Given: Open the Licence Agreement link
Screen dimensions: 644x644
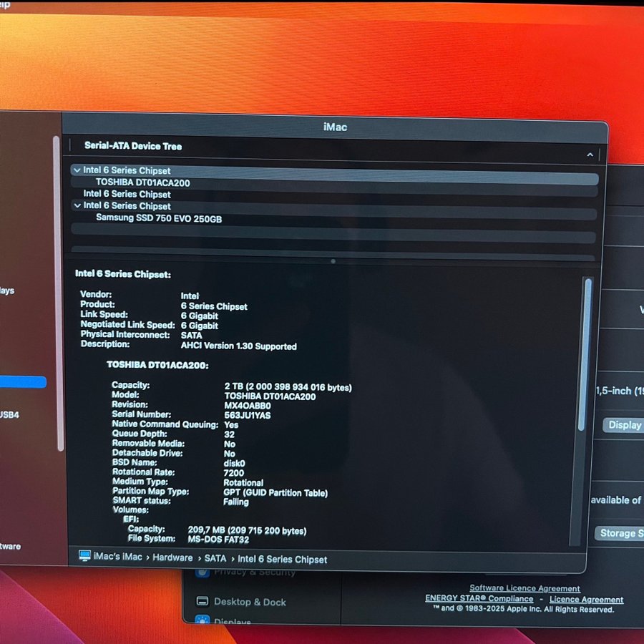Looking at the screenshot, I should point(586,600).
